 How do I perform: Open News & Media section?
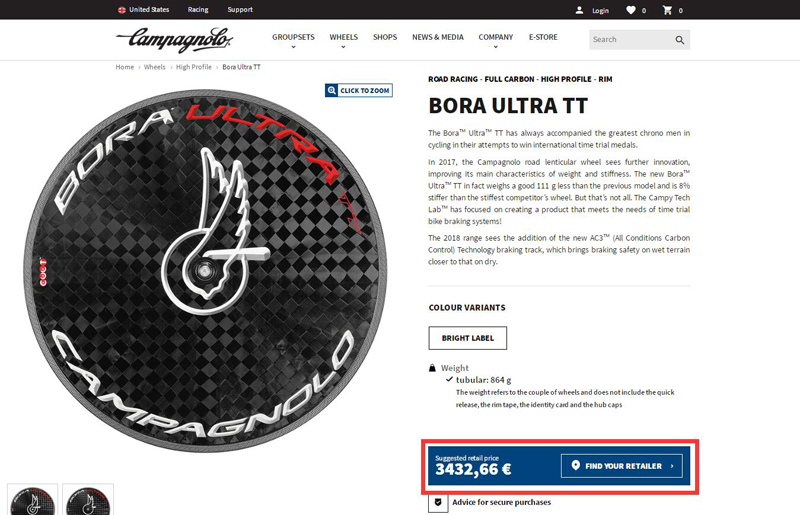pyautogui.click(x=438, y=37)
